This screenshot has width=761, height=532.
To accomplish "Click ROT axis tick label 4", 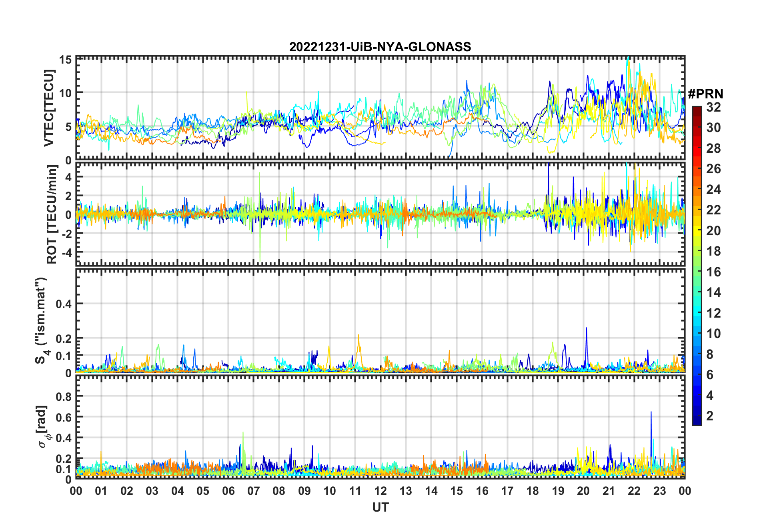I will point(68,177).
